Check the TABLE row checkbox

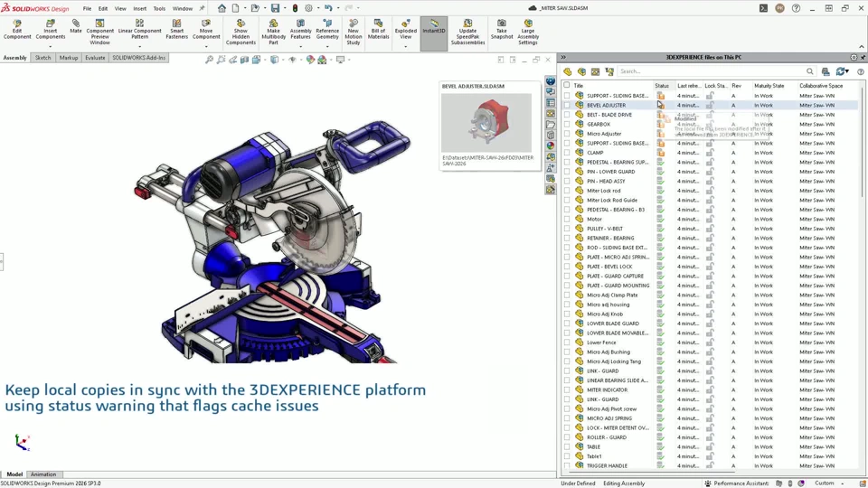coord(566,446)
